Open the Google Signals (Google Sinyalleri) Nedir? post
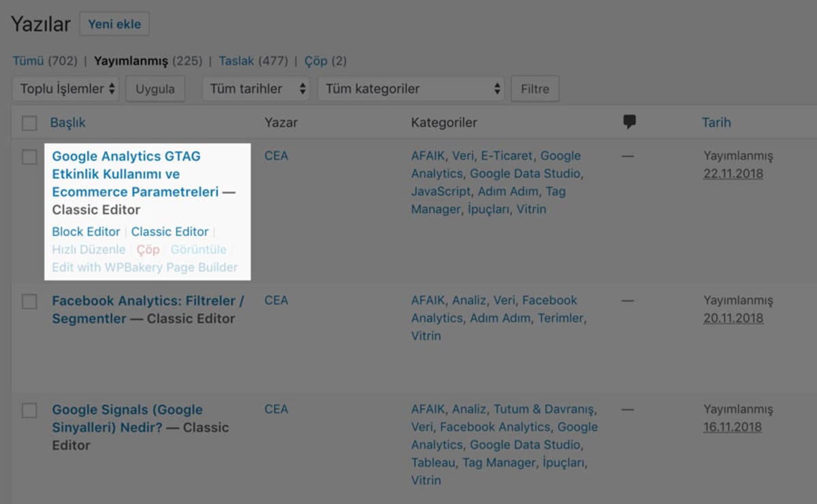 (127, 419)
